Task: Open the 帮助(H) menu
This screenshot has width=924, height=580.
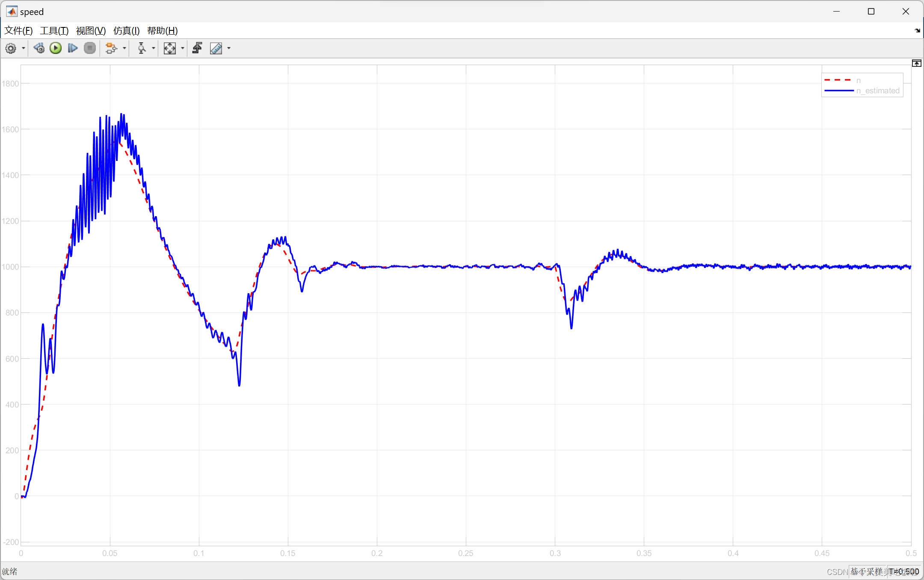Action: (x=162, y=31)
